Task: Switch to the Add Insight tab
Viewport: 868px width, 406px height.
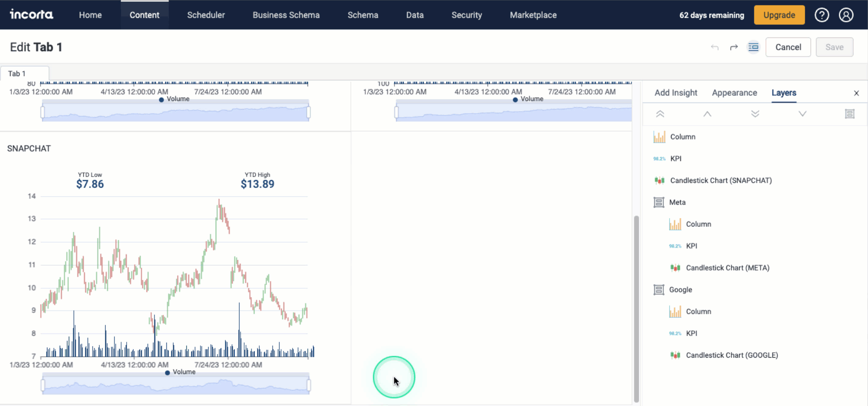Action: [x=676, y=93]
